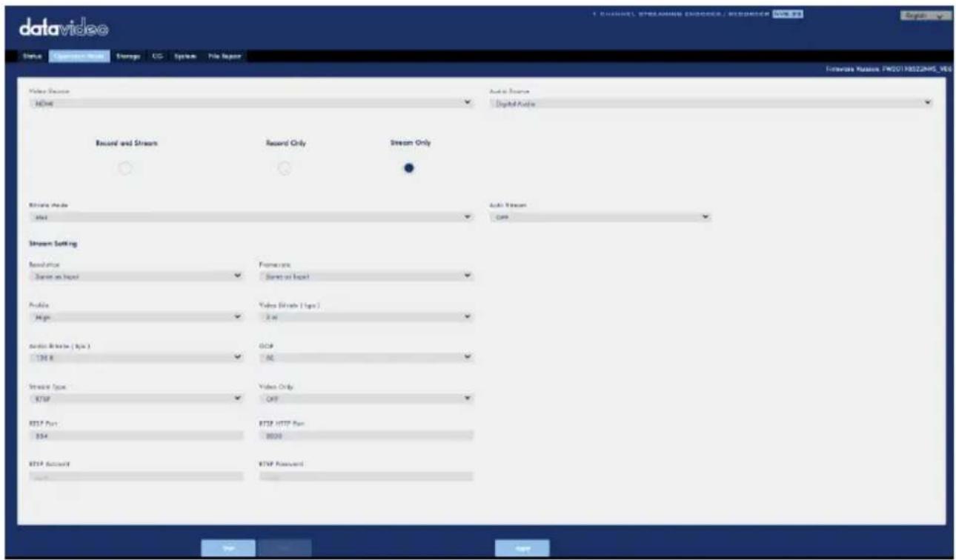Select the Record and Stream mode
The width and height of the screenshot is (956, 560).
coord(126,168)
